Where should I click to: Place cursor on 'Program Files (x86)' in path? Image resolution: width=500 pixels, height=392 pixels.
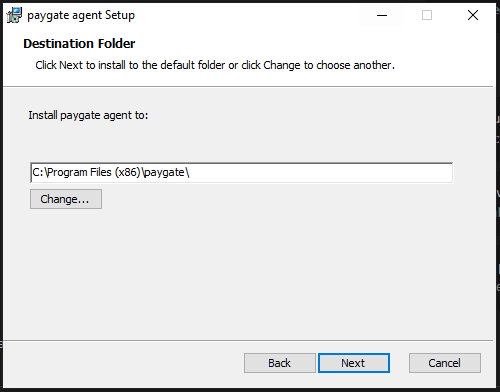(94, 173)
